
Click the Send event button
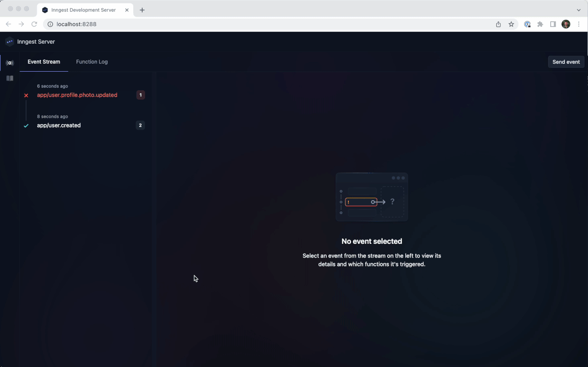coord(566,62)
